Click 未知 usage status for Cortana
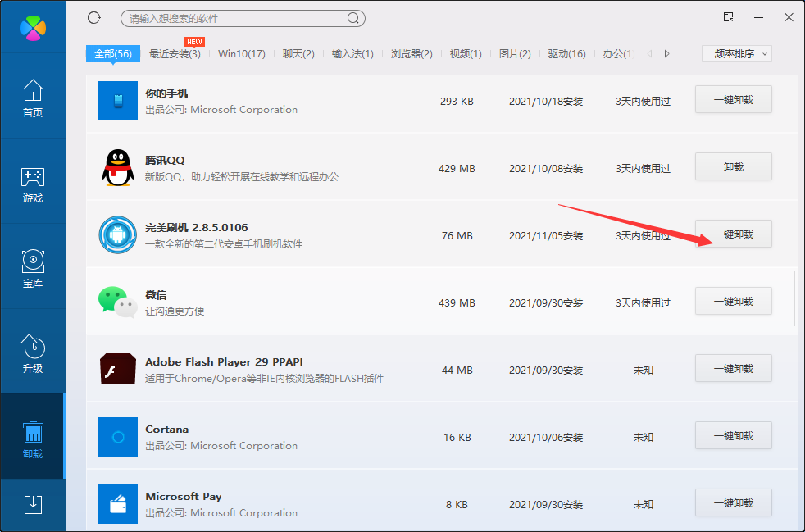Screen dimensions: 805x532 (644, 438)
